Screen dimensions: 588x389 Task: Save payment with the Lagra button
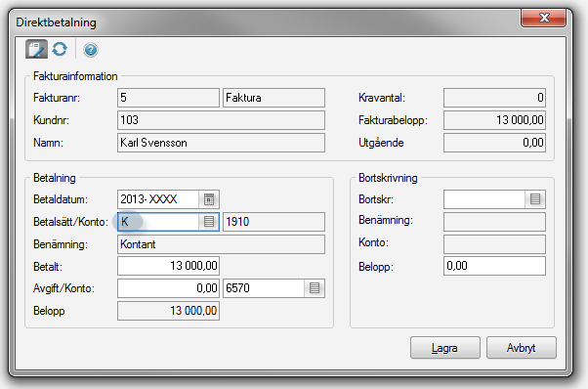(445, 348)
